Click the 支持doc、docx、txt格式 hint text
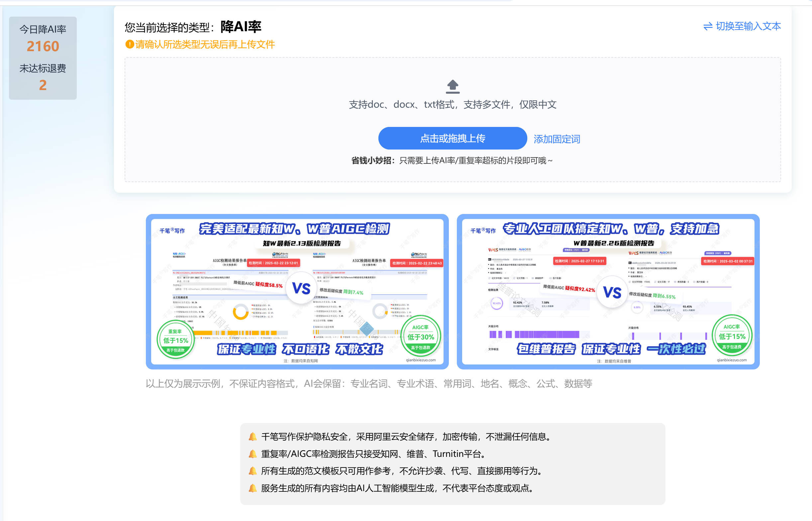The height and width of the screenshot is (521, 812). 453,105
